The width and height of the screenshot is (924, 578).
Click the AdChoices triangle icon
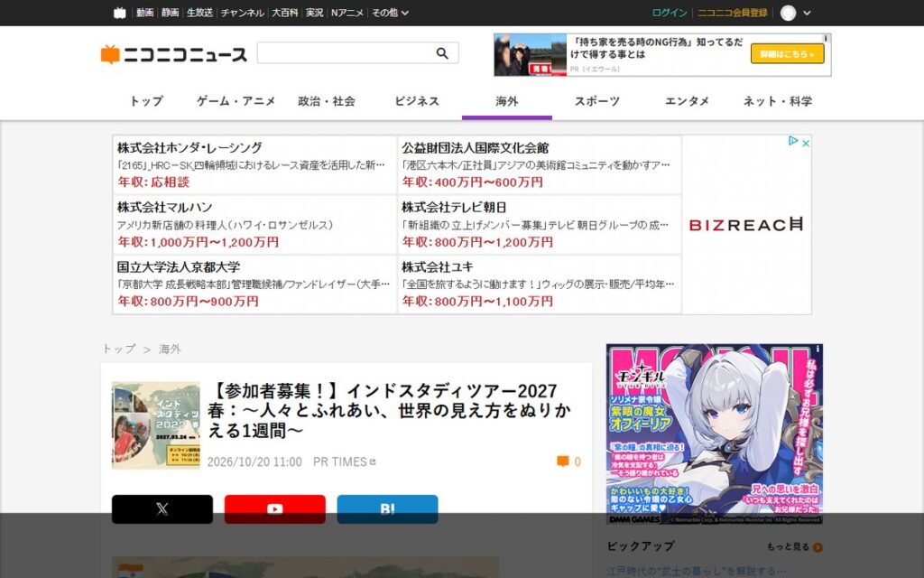click(x=793, y=141)
